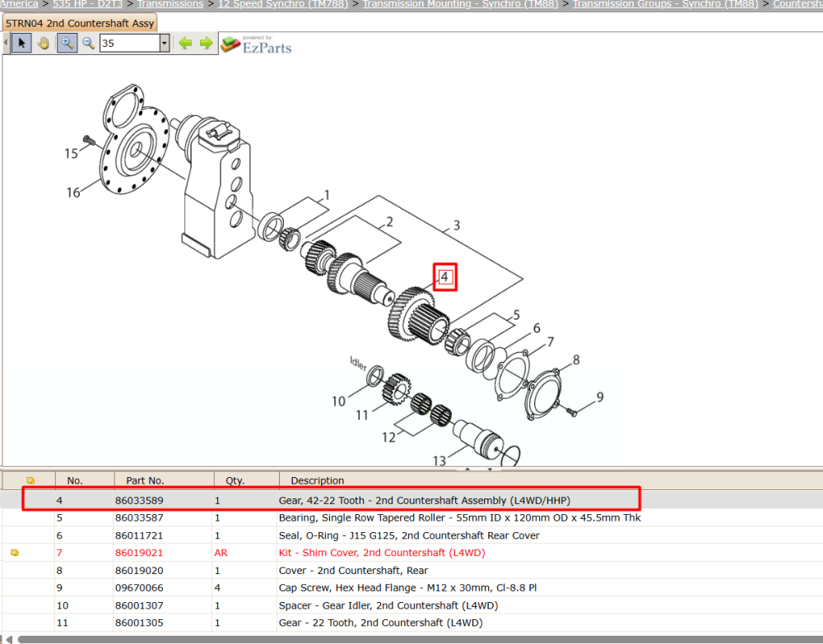The height and width of the screenshot is (644, 823).
Task: Open Transmission Mounting - Synchro (TM88) breadcrumb
Action: pyautogui.click(x=460, y=3)
